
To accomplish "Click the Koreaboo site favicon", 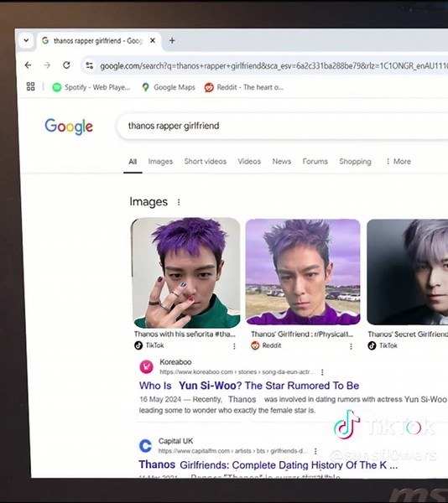I will pyautogui.click(x=146, y=366).
